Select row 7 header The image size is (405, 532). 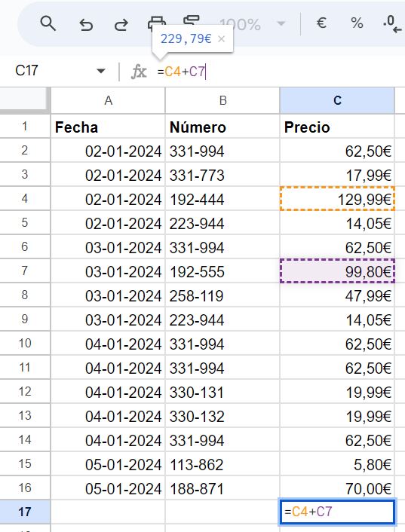[x=25, y=271]
